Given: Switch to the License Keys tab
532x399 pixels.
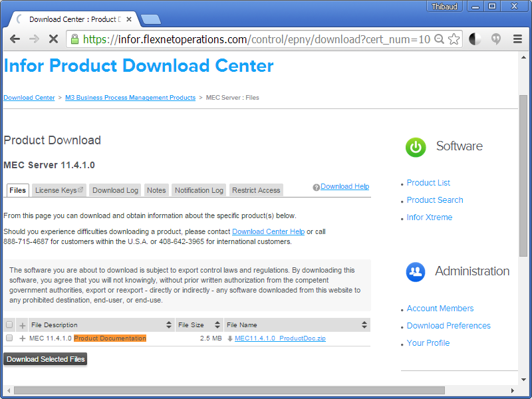Looking at the screenshot, I should [x=59, y=190].
